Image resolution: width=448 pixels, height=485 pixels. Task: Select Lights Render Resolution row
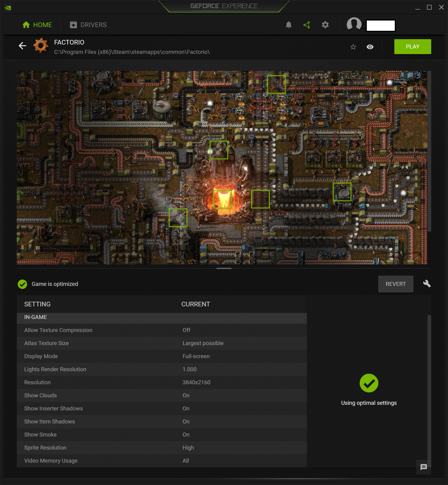point(162,369)
